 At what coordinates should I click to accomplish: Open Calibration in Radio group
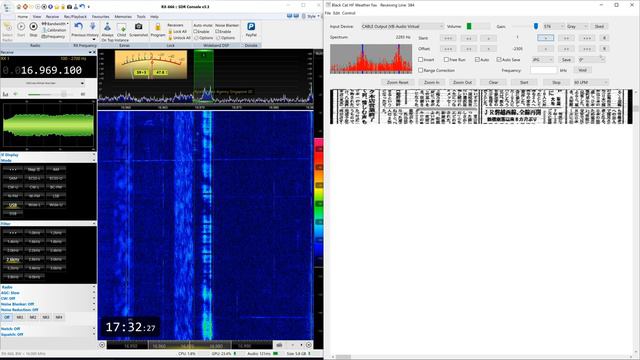(54, 30)
